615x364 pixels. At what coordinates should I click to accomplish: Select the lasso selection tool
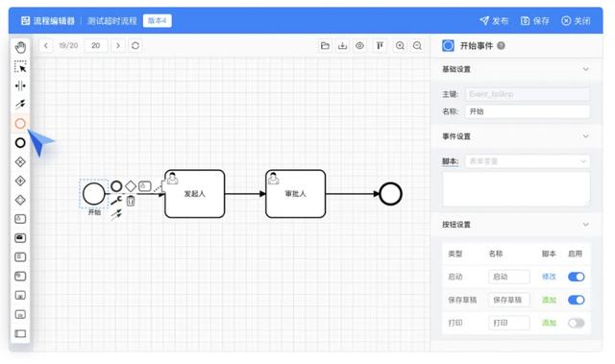pyautogui.click(x=20, y=66)
